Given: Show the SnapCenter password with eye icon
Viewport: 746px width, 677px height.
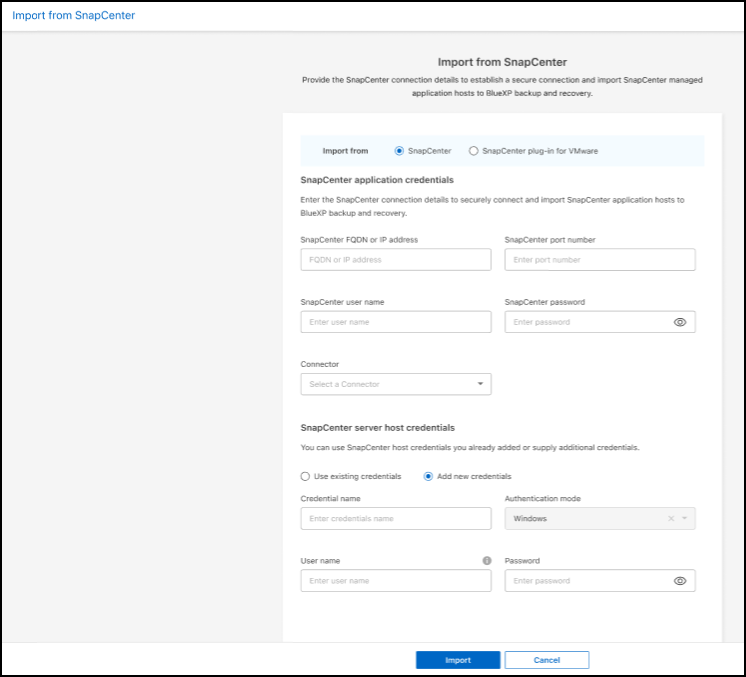Looking at the screenshot, I should (x=680, y=322).
